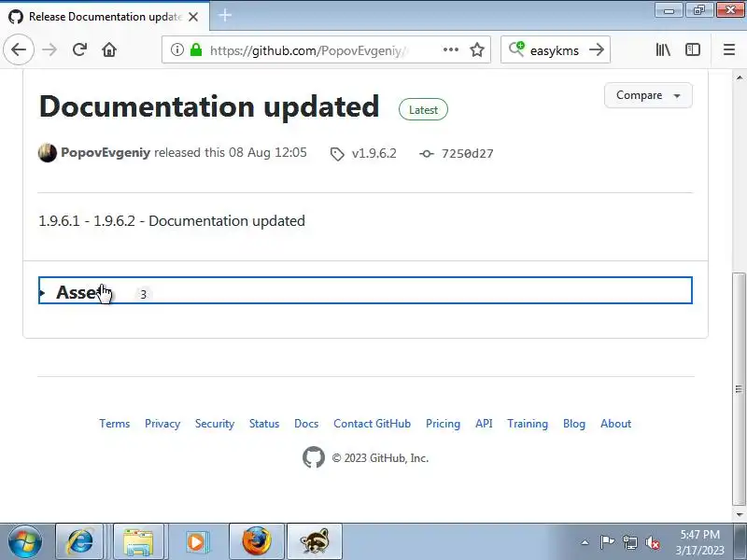Viewport: 747px width, 560px height.
Task: Open the Library bookshelf icon
Action: click(663, 49)
